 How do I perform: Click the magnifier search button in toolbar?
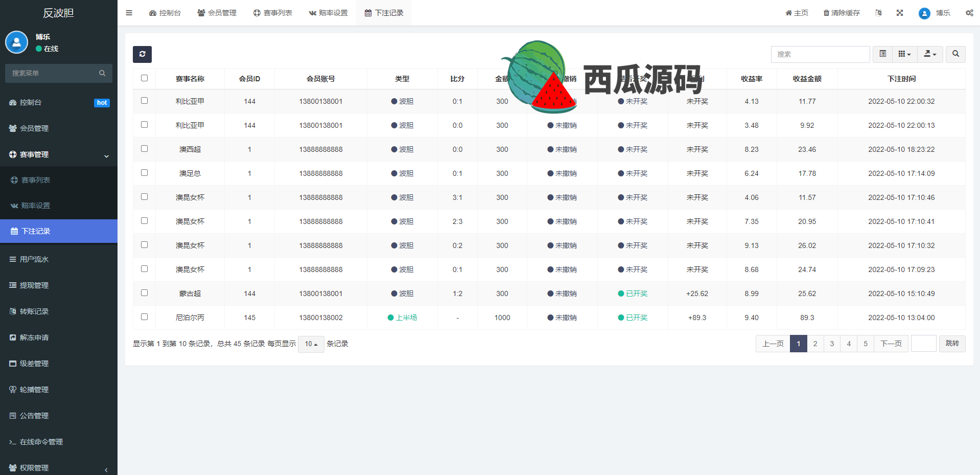pos(955,54)
